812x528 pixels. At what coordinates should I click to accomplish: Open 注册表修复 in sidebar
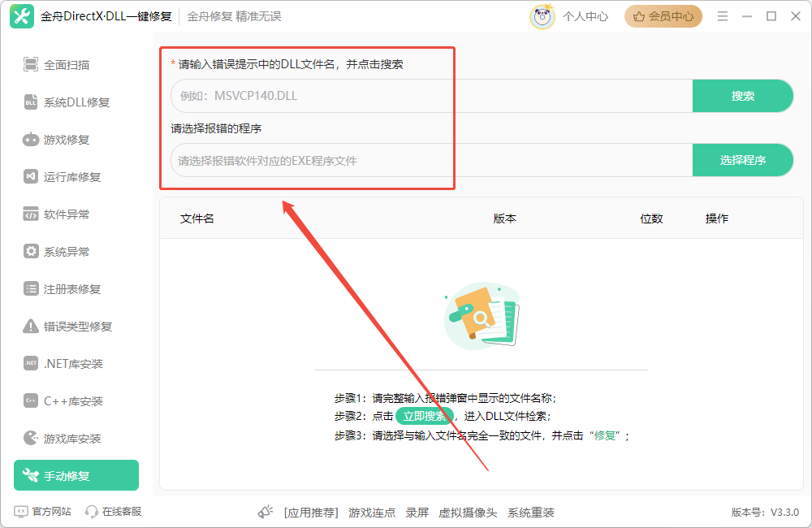(x=76, y=288)
